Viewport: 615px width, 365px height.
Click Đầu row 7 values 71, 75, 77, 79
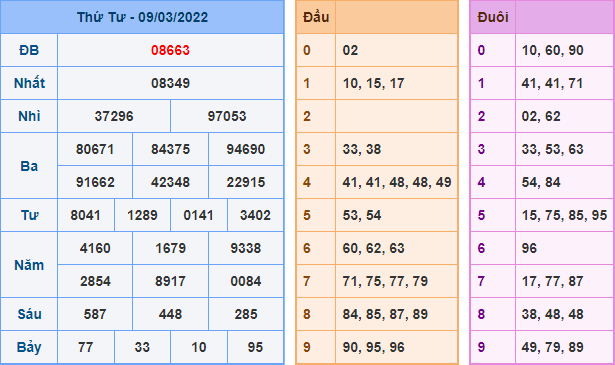pyautogui.click(x=385, y=281)
